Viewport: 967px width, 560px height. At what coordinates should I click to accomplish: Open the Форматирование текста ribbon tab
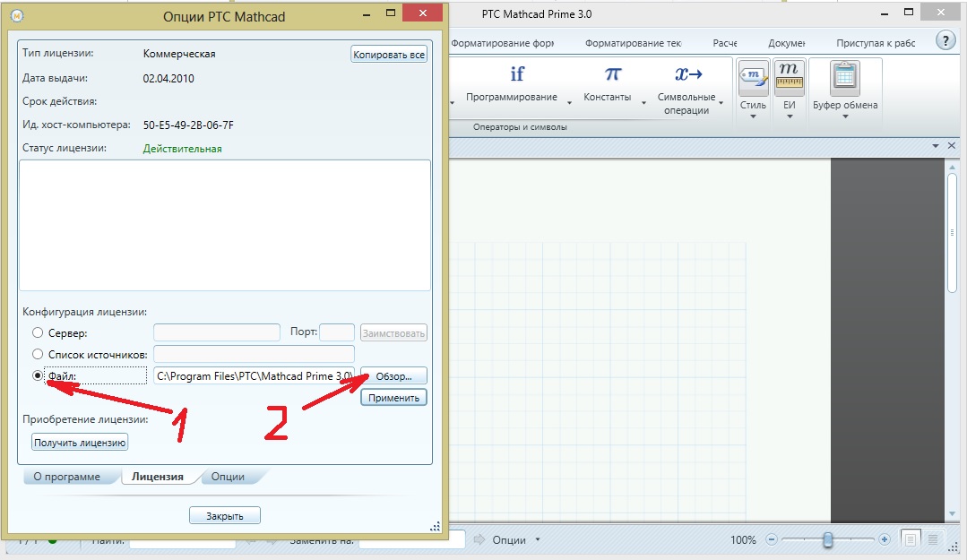(x=633, y=43)
